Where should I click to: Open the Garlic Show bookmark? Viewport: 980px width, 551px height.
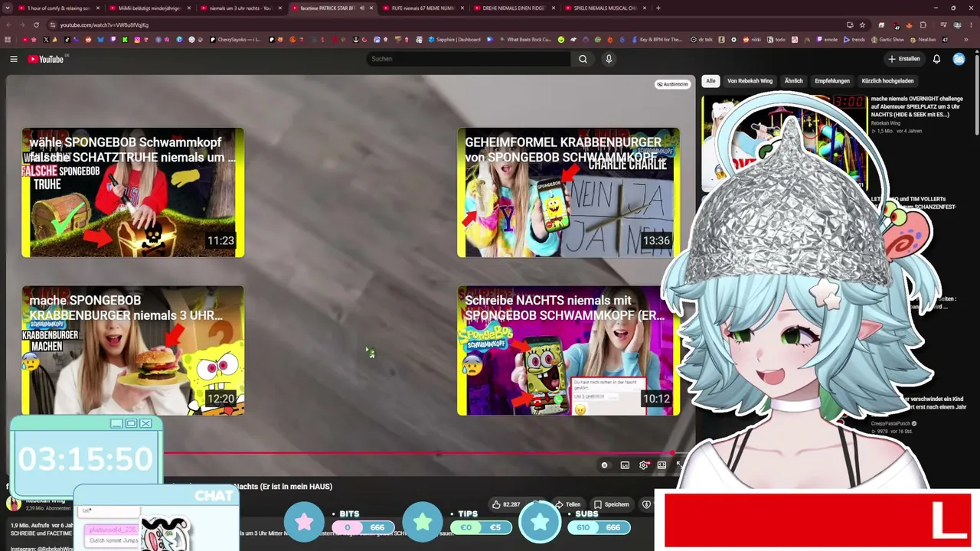click(887, 40)
